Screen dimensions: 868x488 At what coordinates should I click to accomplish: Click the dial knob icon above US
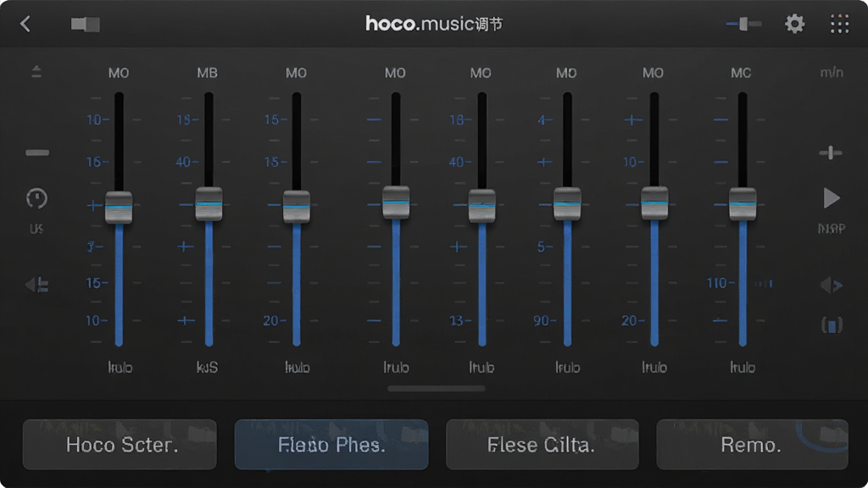(x=37, y=198)
